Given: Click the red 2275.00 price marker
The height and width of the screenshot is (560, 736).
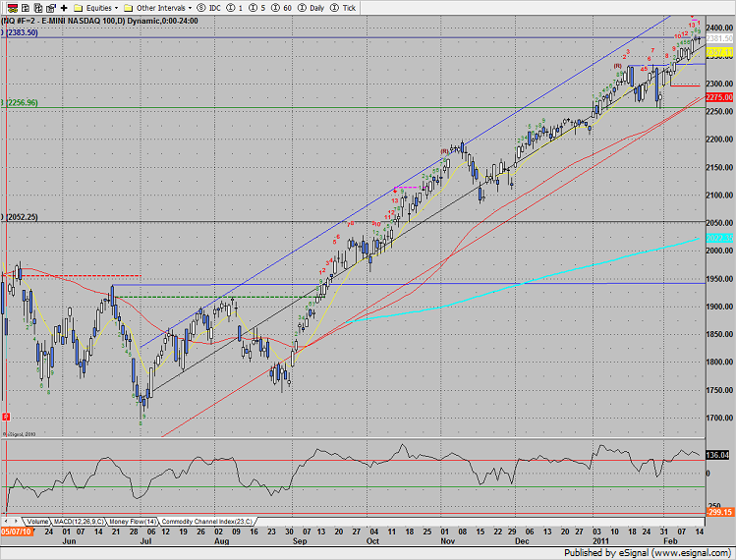Looking at the screenshot, I should coord(719,97).
